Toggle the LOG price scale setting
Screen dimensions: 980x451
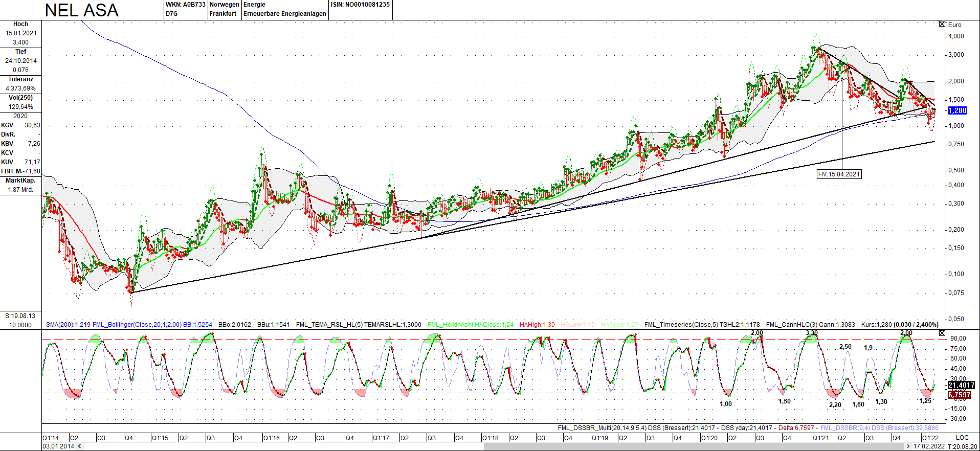962,438
